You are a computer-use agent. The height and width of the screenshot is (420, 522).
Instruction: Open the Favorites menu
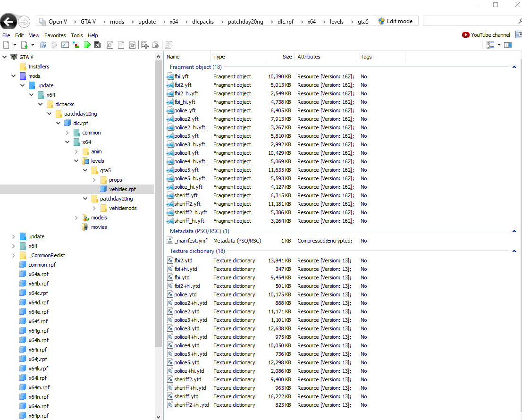[x=55, y=35]
